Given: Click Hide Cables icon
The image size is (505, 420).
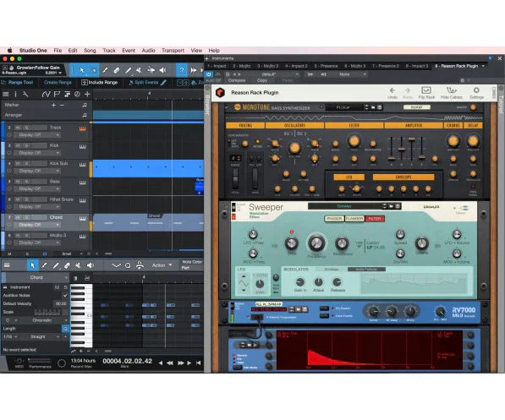Looking at the screenshot, I should pos(452,92).
